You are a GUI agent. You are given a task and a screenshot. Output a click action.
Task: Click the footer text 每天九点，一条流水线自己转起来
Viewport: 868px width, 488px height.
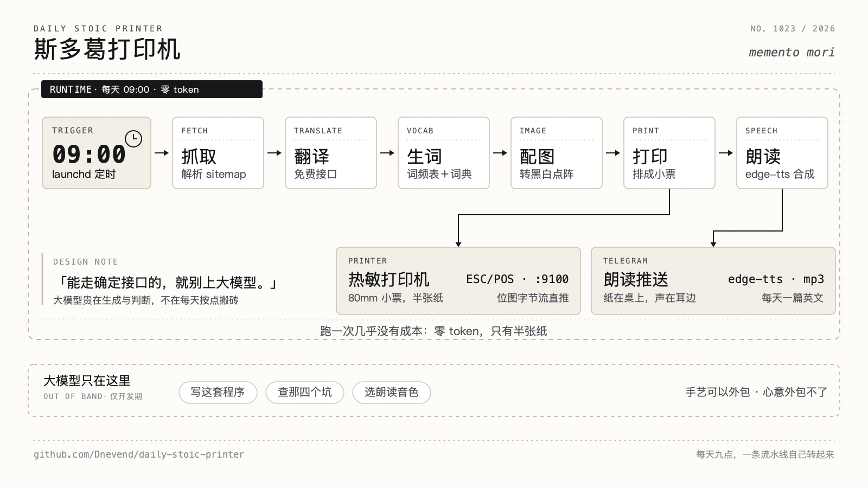point(765,454)
